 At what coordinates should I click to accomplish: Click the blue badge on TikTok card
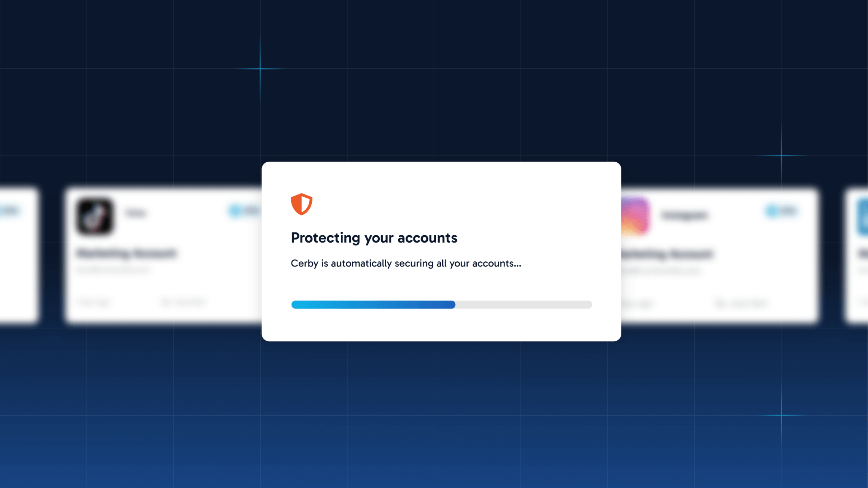(x=244, y=211)
